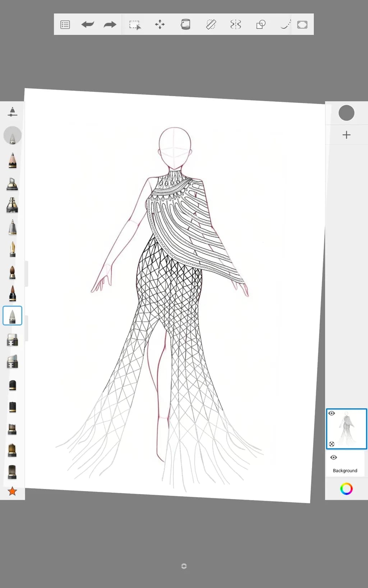Switch to full screen view
The width and height of the screenshot is (368, 588).
coord(302,24)
